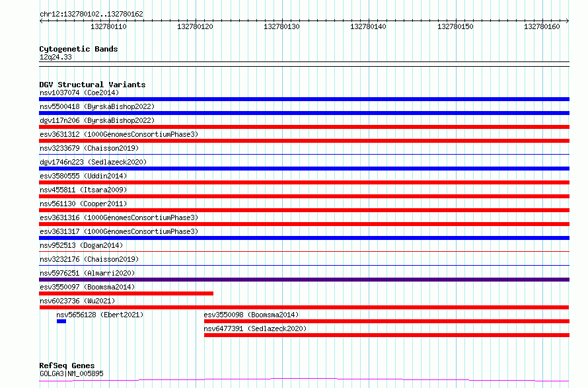Select the red bar under nsv561130

click(x=304, y=210)
